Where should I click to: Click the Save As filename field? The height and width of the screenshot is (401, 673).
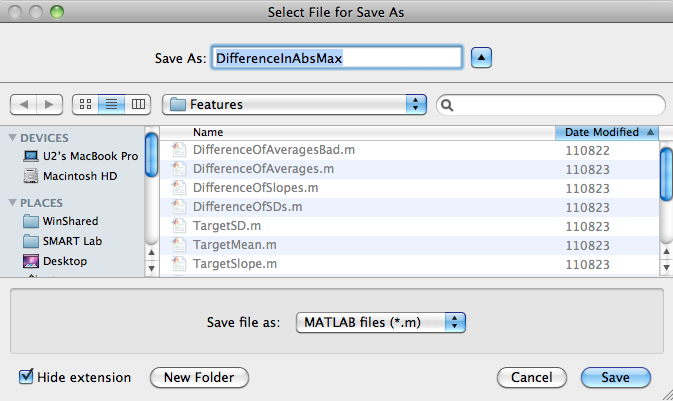(337, 58)
